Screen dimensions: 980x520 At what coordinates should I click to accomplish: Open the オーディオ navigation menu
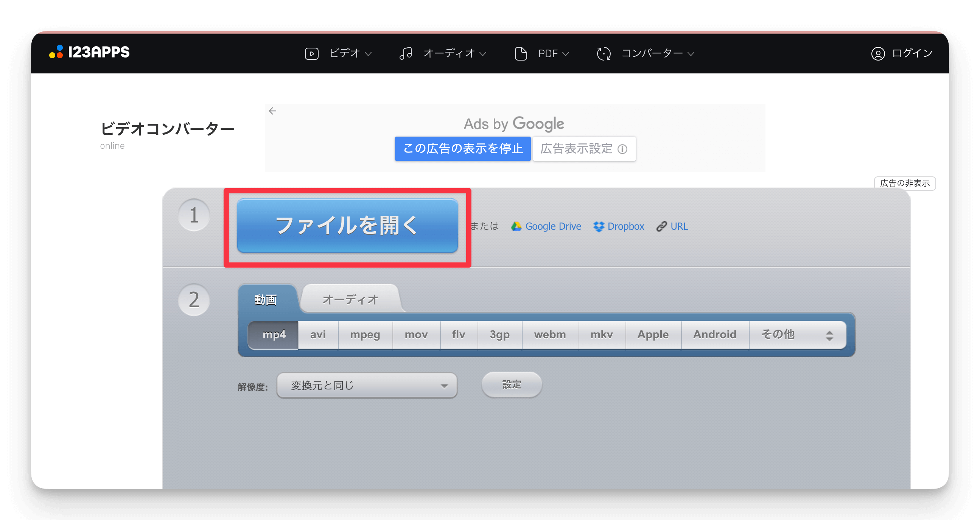pos(443,53)
